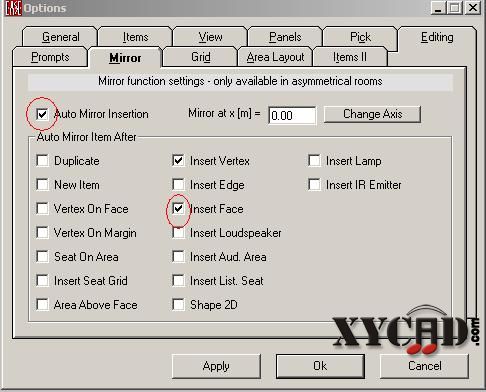The width and height of the screenshot is (486, 392).
Task: Check the Vertex On Margin box
Action: [42, 232]
